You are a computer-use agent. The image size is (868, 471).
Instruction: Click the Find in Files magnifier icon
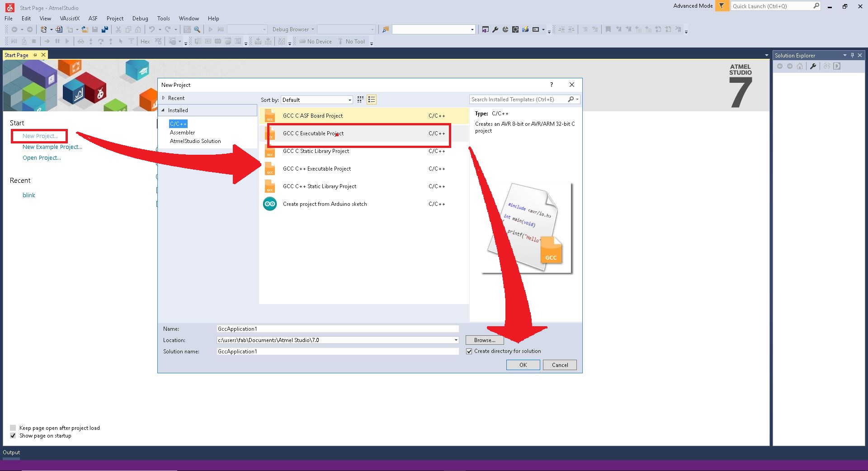tap(197, 29)
